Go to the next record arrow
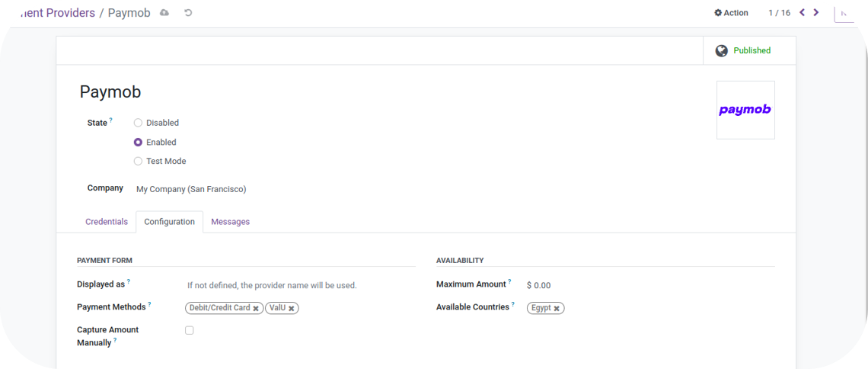Image resolution: width=868 pixels, height=369 pixels. [816, 13]
